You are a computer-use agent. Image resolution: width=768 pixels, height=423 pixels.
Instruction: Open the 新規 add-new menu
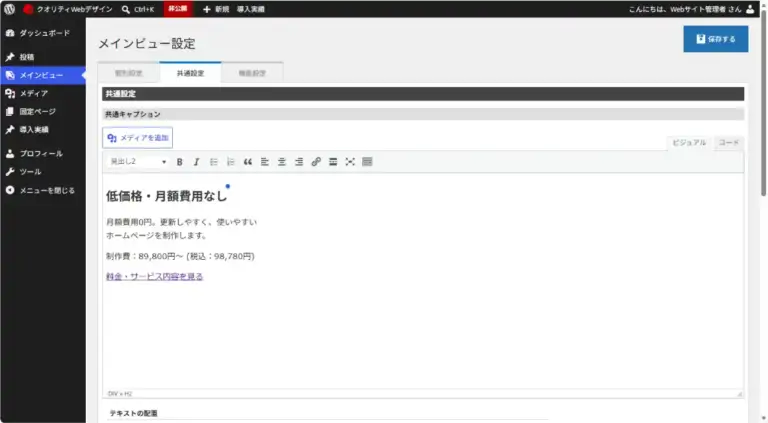pos(216,9)
